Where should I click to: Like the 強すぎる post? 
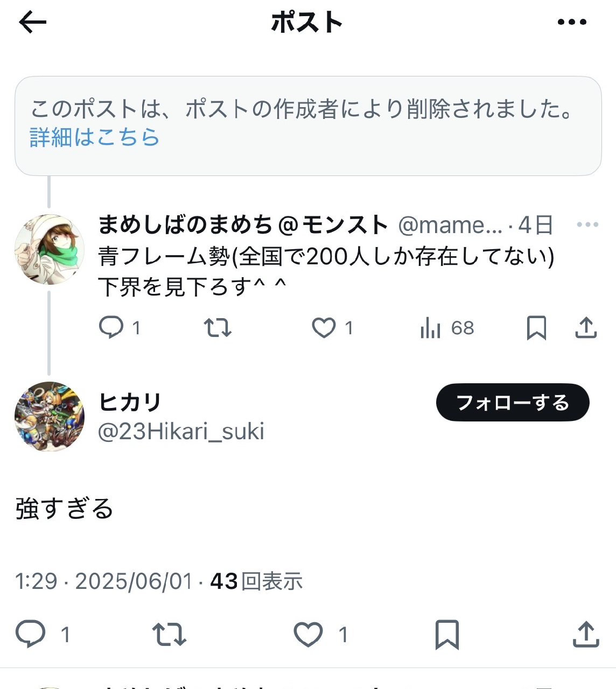click(x=309, y=634)
